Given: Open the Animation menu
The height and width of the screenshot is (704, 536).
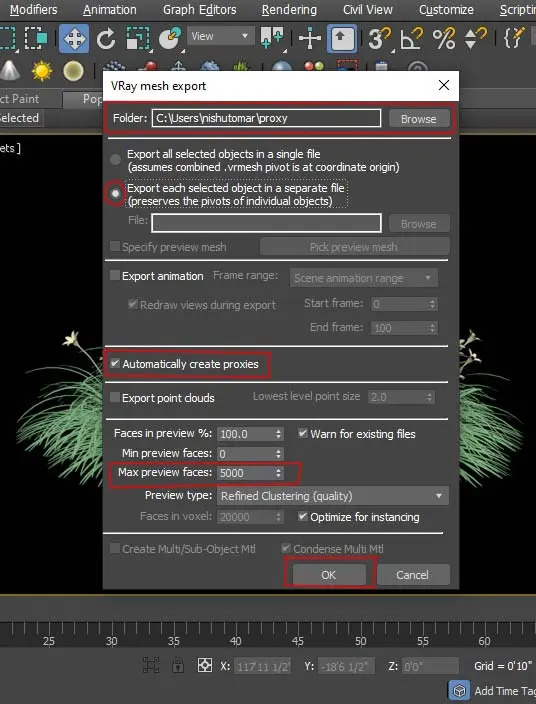Looking at the screenshot, I should click(110, 9).
